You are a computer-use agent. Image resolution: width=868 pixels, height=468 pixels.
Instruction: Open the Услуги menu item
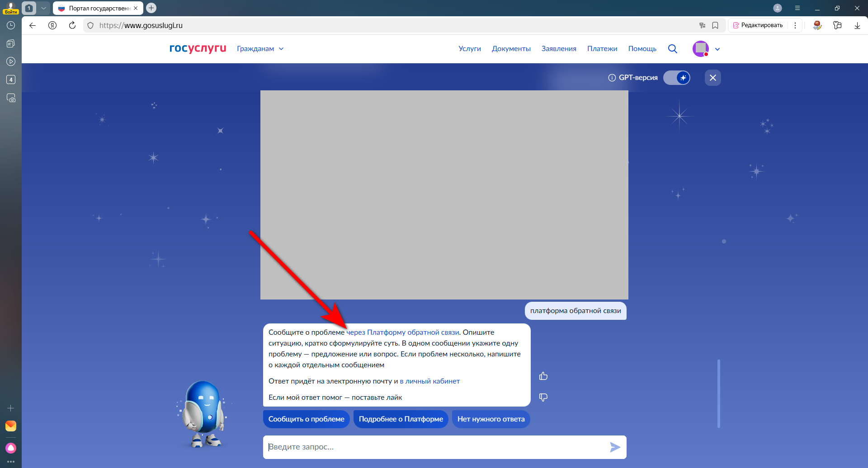[470, 49]
